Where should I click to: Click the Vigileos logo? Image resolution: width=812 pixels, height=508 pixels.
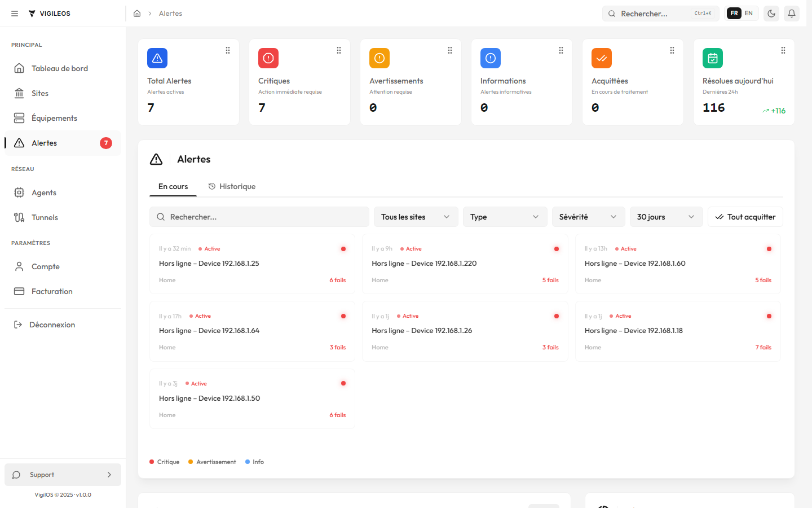pyautogui.click(x=49, y=14)
